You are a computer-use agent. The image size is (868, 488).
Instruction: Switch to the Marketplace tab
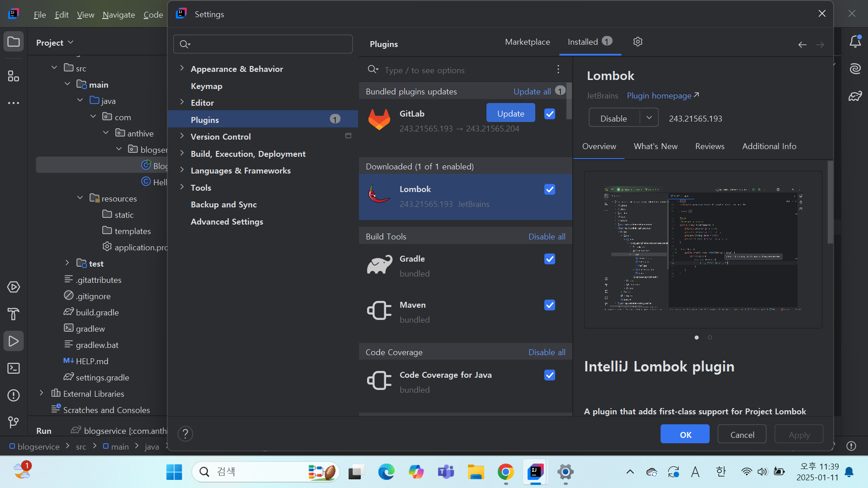coord(527,42)
